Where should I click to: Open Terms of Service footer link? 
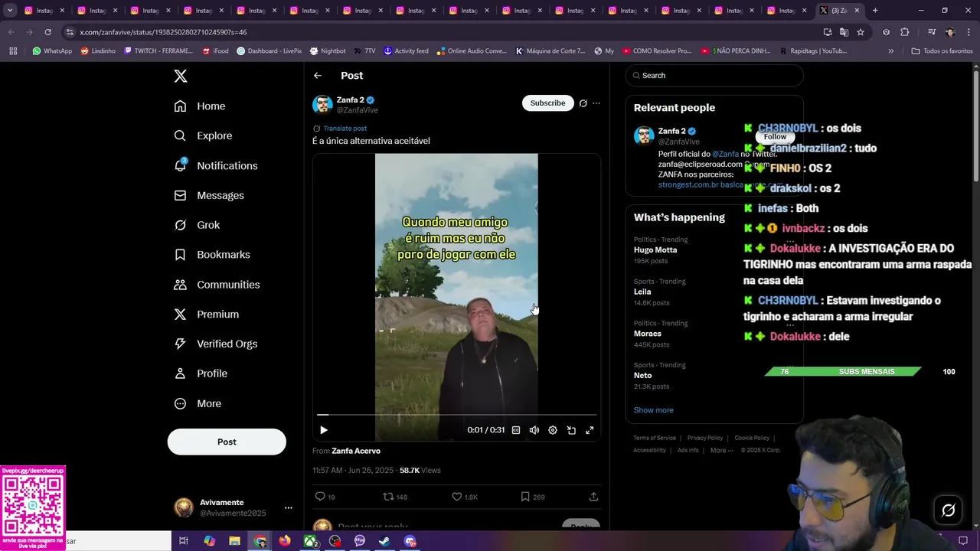tap(655, 439)
